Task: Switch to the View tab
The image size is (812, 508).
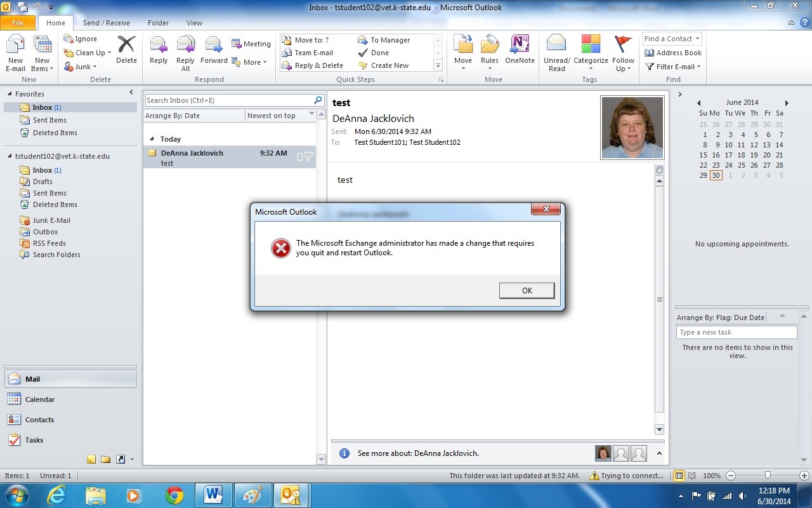Action: [194, 23]
